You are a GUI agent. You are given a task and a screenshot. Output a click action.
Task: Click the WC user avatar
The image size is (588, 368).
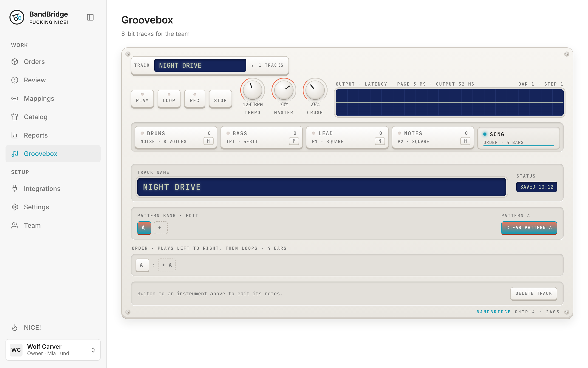(16, 350)
